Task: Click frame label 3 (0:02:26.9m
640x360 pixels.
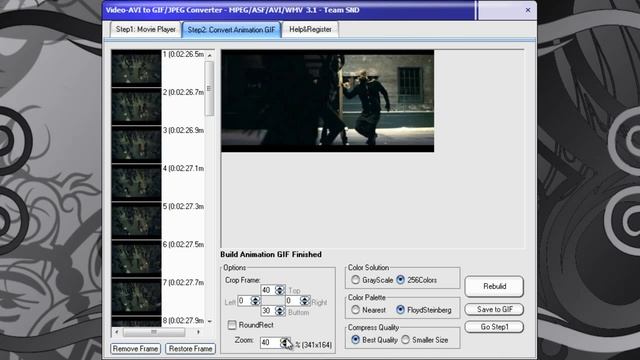Action: [183, 130]
